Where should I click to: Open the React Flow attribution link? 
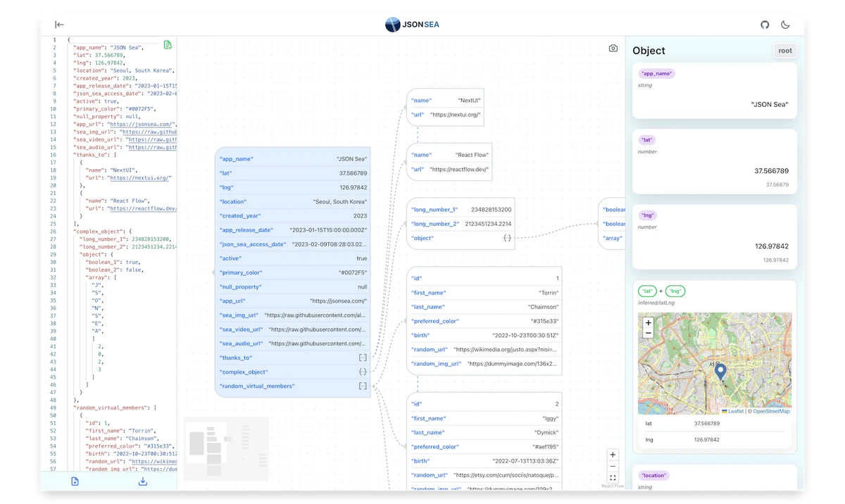click(x=613, y=486)
